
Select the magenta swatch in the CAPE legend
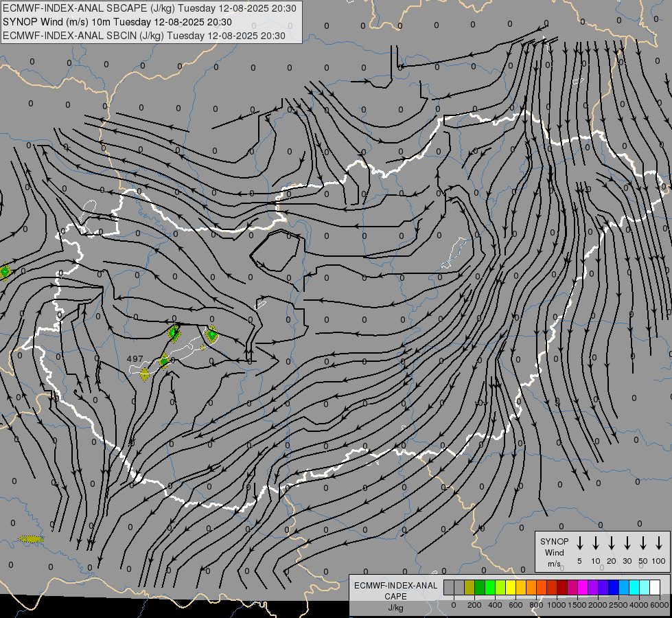pyautogui.click(x=583, y=587)
